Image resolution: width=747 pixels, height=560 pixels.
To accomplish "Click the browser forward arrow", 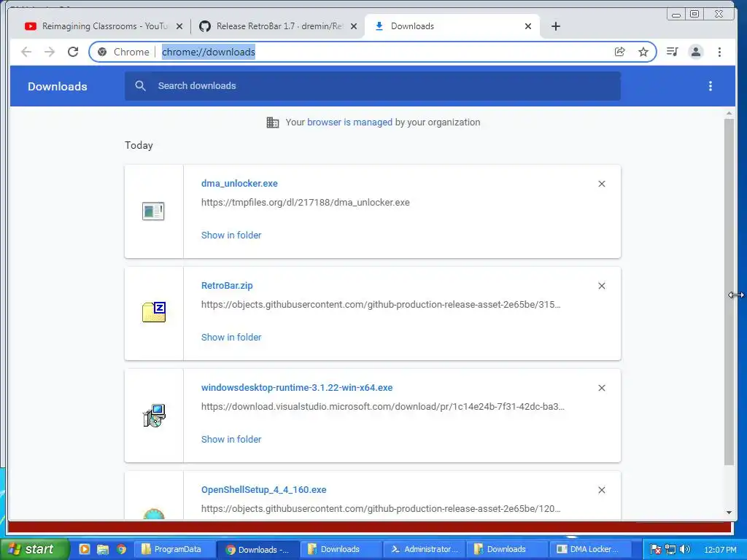I will (50, 52).
